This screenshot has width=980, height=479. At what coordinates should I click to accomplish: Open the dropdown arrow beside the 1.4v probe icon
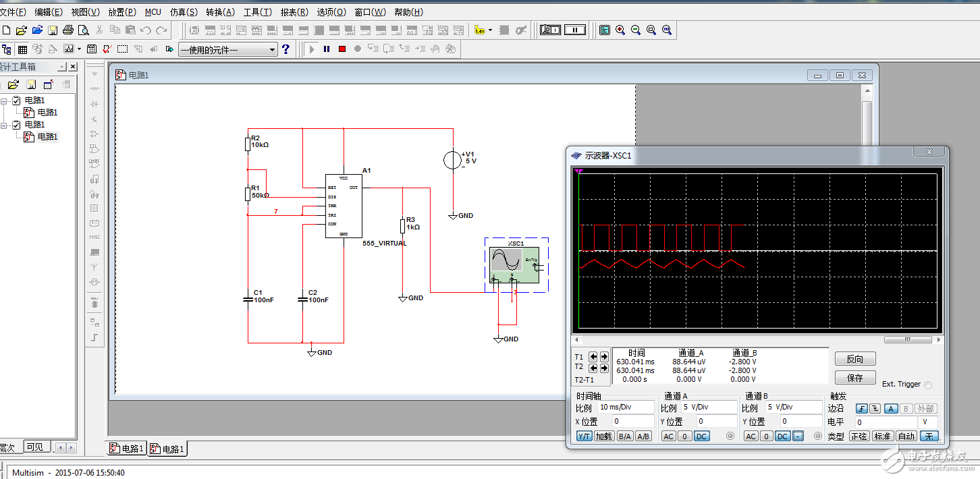tap(491, 30)
